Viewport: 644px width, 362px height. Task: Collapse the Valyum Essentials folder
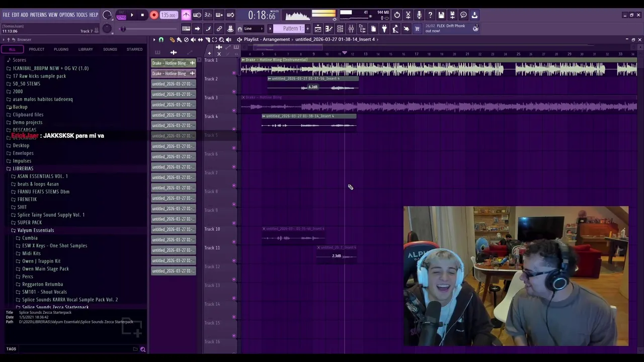35,230
